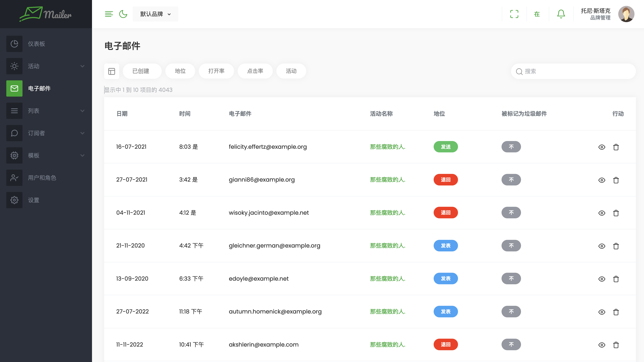Image resolution: width=644 pixels, height=362 pixels.
Task: Delete akshlerin@example.com row
Action: 616,345
